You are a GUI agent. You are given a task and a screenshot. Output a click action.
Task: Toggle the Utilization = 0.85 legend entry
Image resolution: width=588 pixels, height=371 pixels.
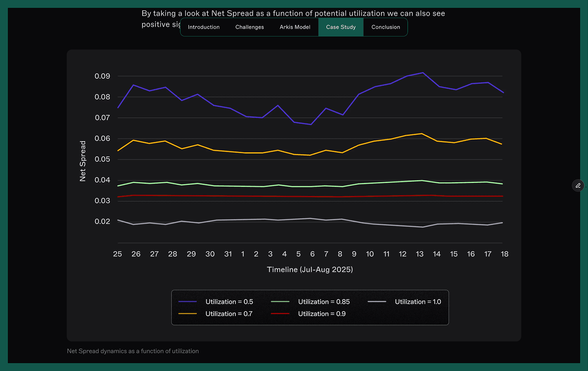click(310, 302)
